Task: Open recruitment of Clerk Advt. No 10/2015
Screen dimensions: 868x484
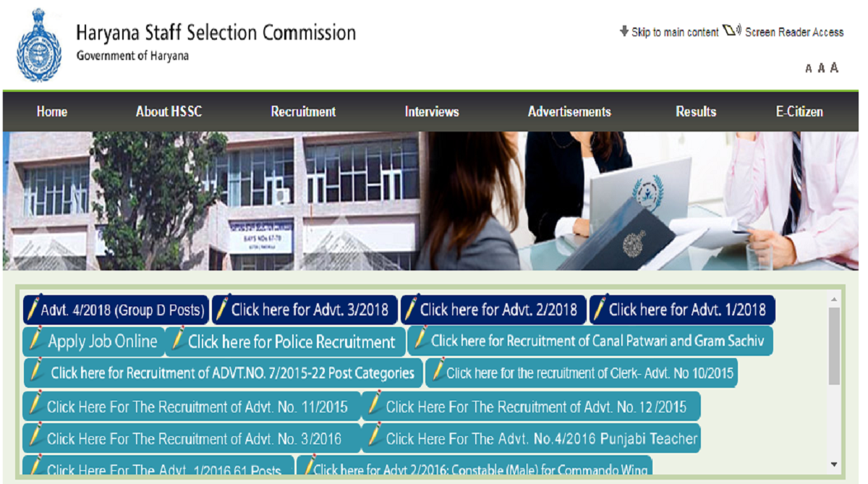Action: point(582,373)
